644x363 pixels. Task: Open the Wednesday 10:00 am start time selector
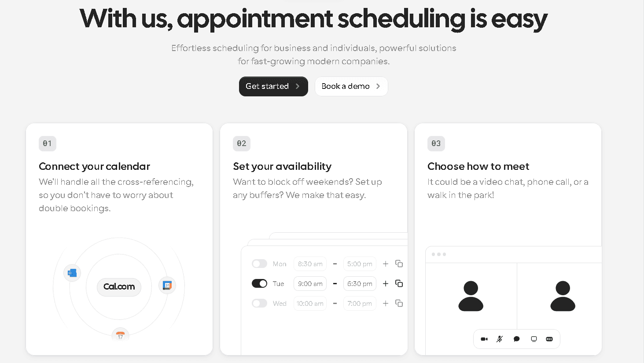coord(310,303)
